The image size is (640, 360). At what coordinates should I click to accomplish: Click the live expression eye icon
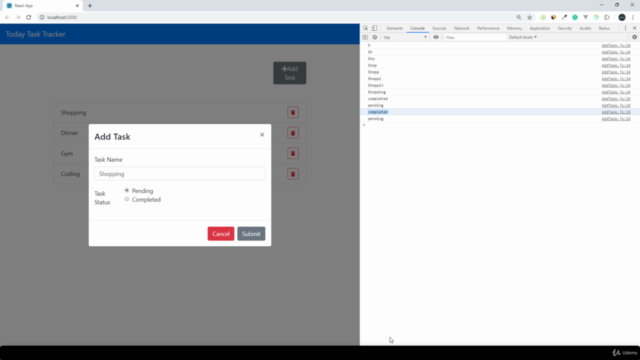[436, 37]
